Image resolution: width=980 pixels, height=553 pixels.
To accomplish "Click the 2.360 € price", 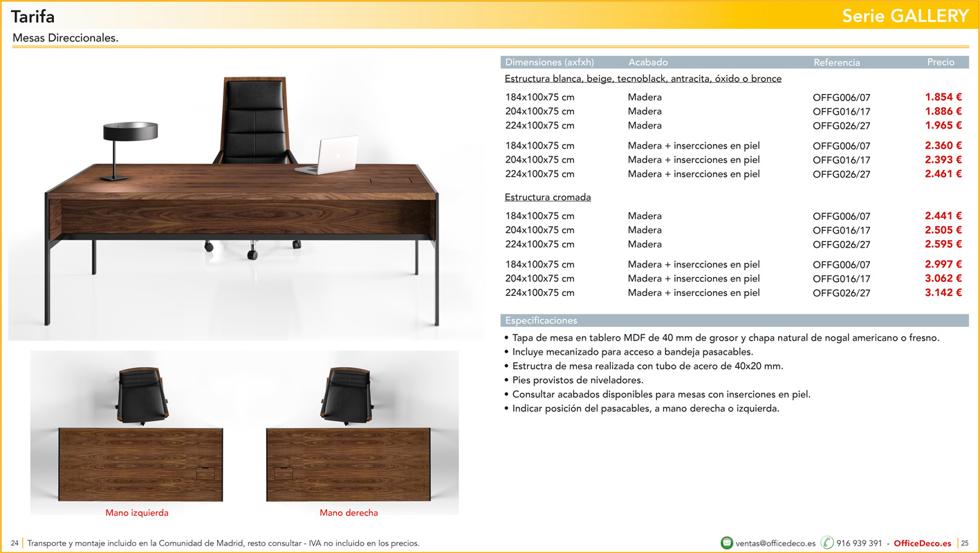I will pyautogui.click(x=943, y=146).
